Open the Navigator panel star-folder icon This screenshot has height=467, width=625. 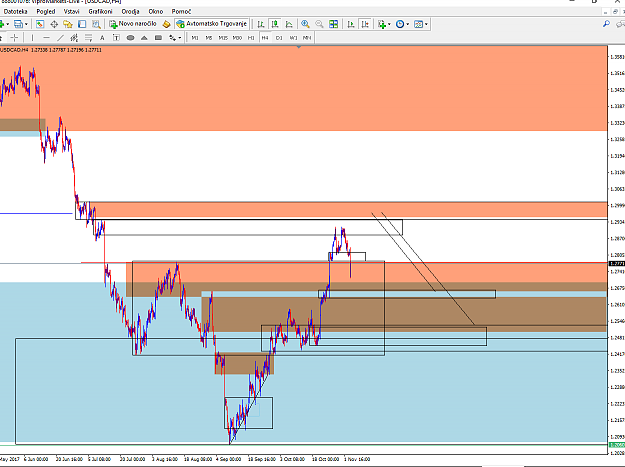(68, 24)
